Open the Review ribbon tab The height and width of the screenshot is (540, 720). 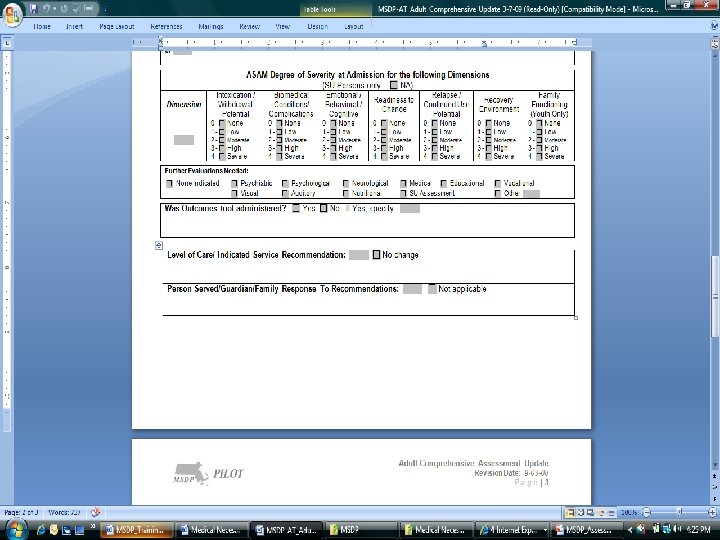(249, 27)
